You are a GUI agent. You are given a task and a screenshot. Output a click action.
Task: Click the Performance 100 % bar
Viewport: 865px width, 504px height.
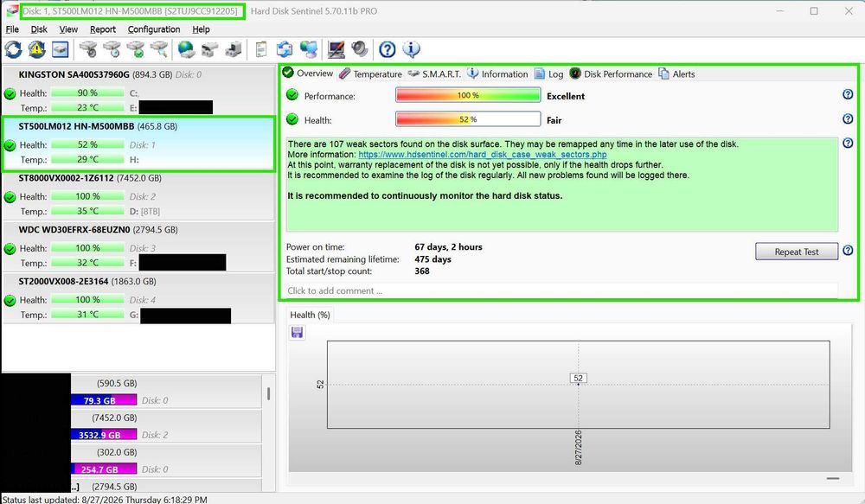pyautogui.click(x=468, y=95)
